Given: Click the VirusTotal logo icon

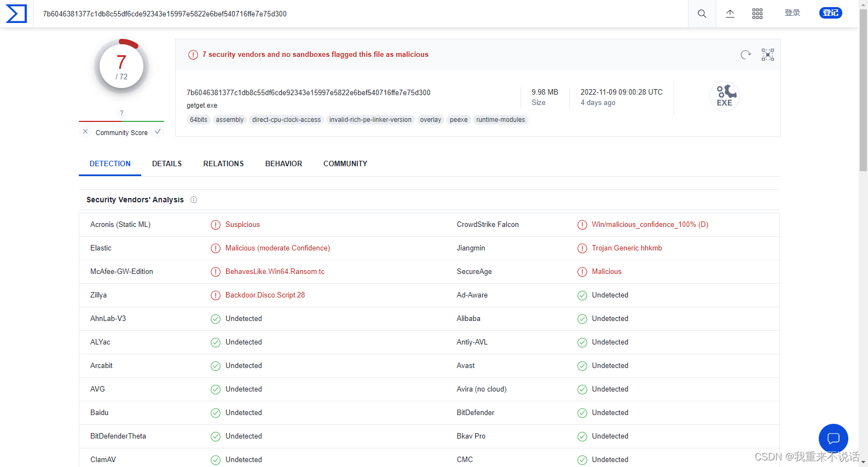Looking at the screenshot, I should (16, 14).
